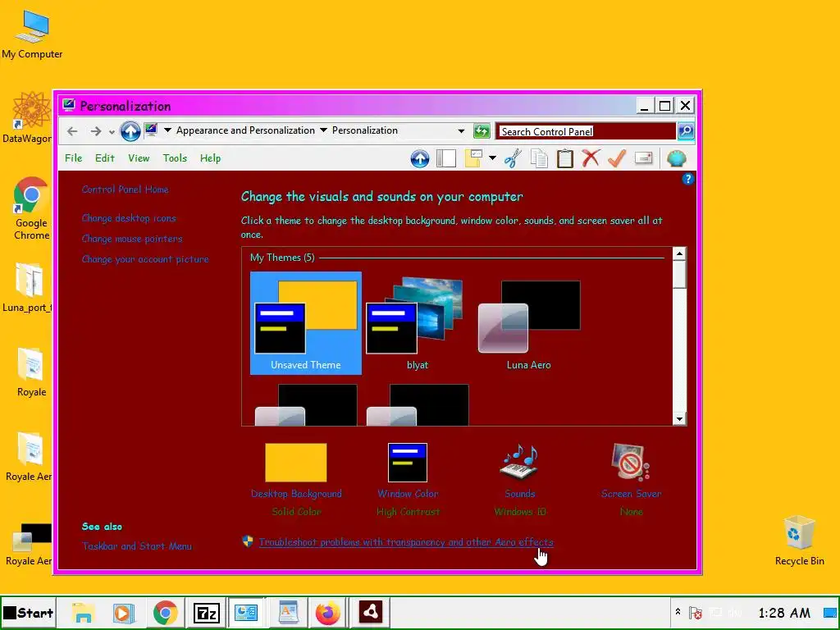Open the Recycle Bin desktop icon
Screen dimensions: 840x630
click(799, 540)
